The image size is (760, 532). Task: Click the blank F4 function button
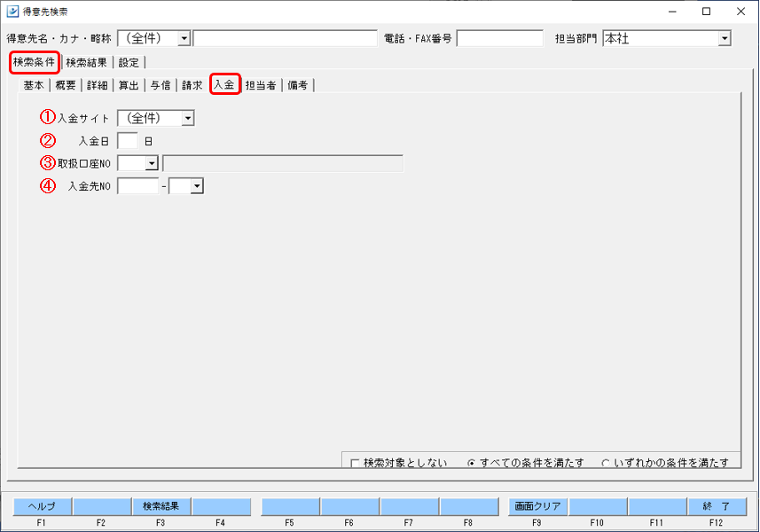click(x=221, y=506)
